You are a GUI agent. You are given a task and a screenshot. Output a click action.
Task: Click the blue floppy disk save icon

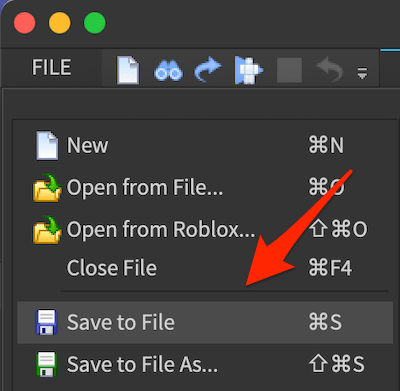point(46,322)
